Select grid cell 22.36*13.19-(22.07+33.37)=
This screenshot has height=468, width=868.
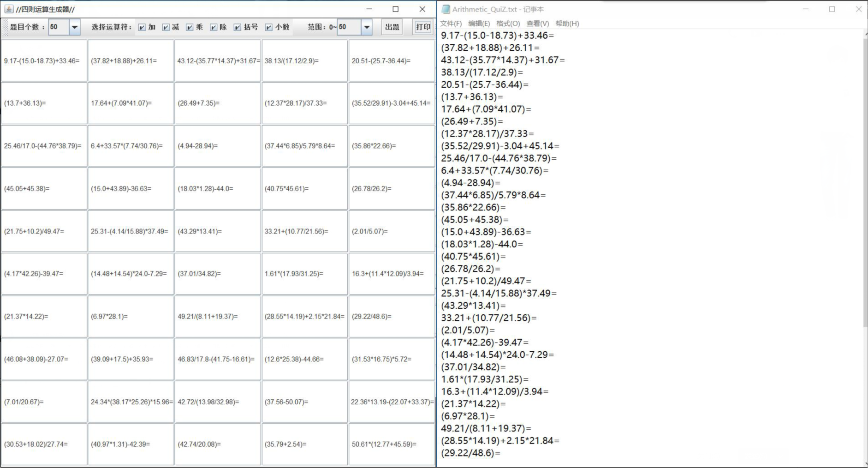click(392, 402)
